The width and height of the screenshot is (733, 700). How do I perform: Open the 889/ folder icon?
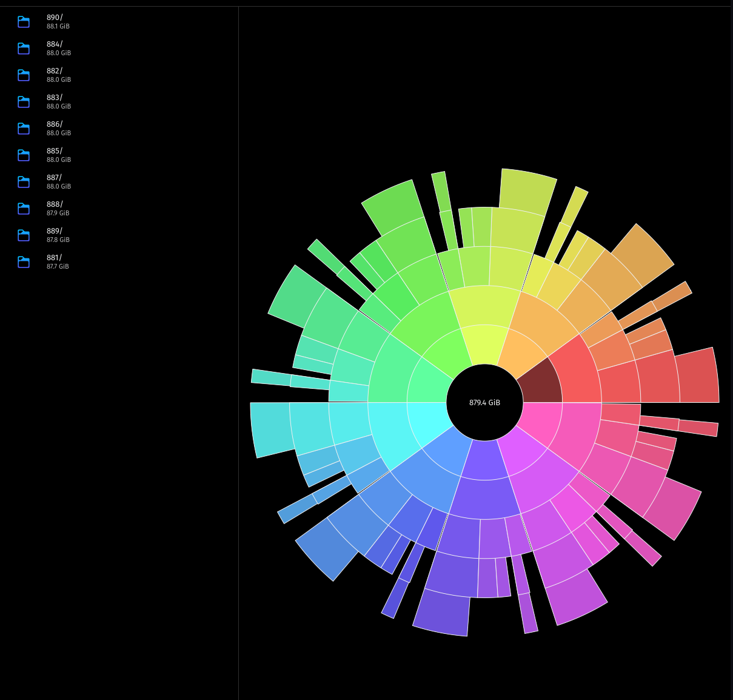point(24,235)
